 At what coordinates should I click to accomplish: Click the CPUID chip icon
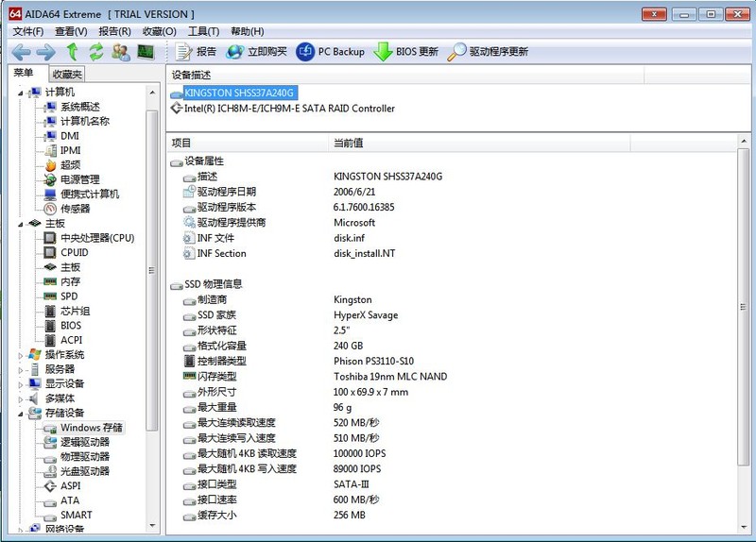click(50, 252)
